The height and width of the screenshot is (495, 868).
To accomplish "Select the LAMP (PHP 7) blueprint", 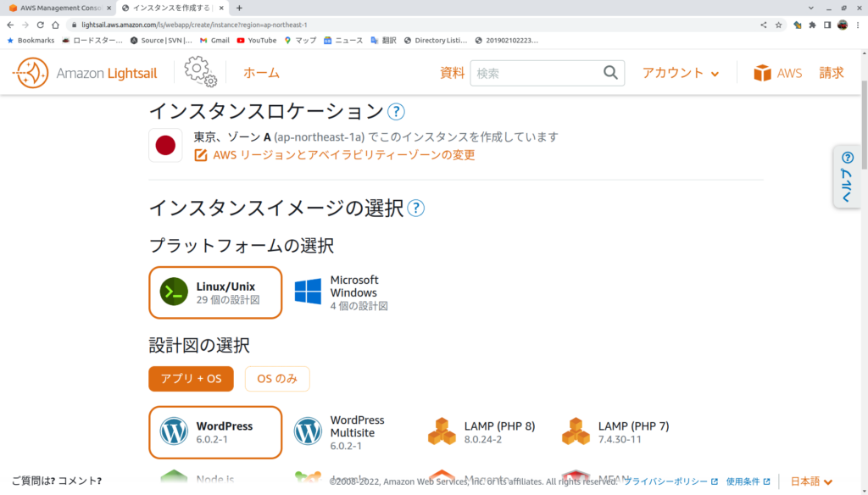I will point(615,432).
